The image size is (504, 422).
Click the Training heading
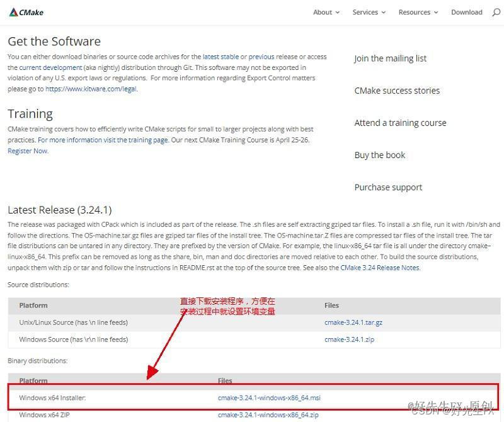pos(30,114)
